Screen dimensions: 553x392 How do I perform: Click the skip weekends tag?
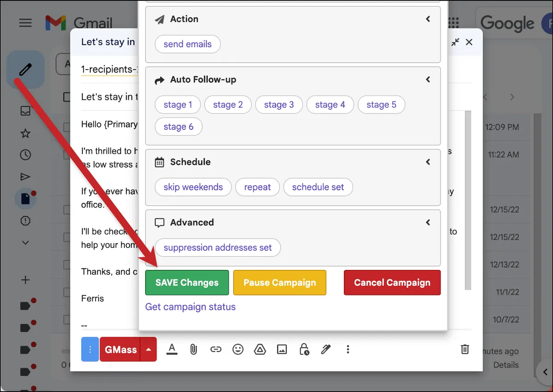[193, 187]
